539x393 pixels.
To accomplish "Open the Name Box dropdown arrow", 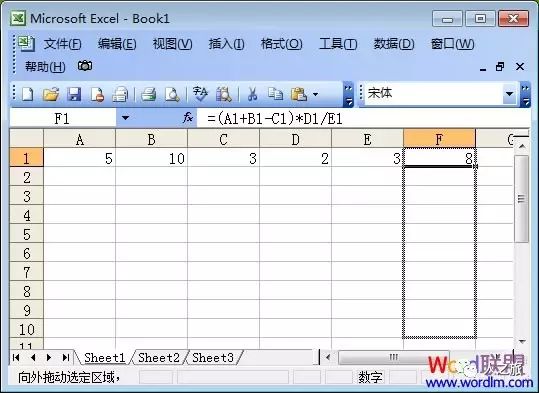I will pyautogui.click(x=125, y=118).
